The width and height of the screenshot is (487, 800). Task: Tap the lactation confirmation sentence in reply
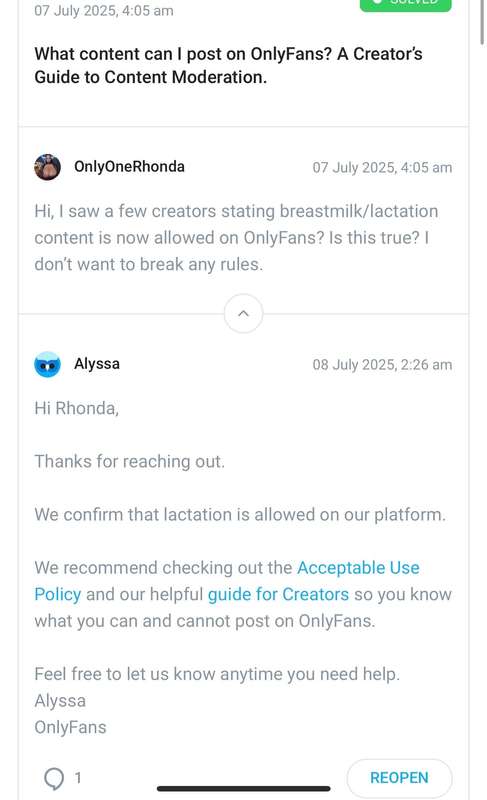click(240, 514)
